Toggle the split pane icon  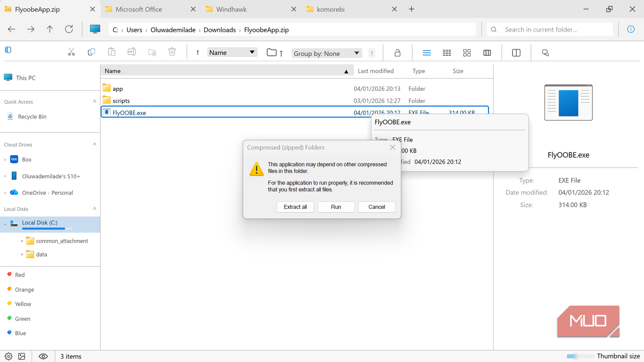tap(516, 53)
